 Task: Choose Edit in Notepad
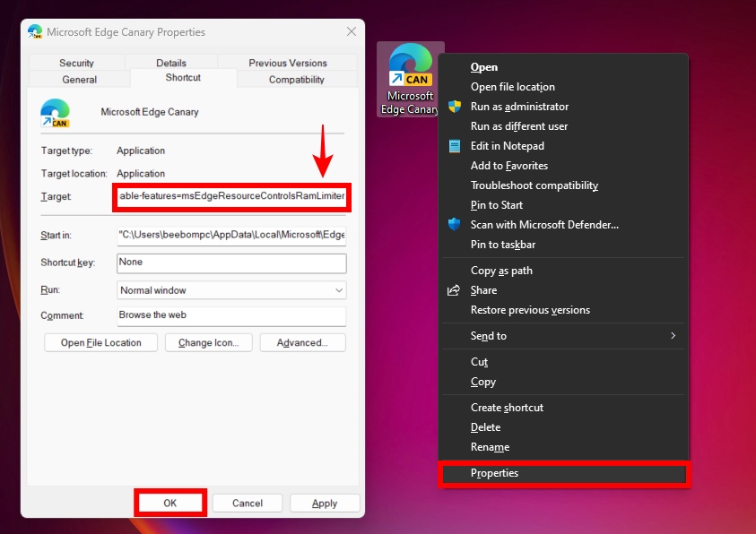(562, 146)
